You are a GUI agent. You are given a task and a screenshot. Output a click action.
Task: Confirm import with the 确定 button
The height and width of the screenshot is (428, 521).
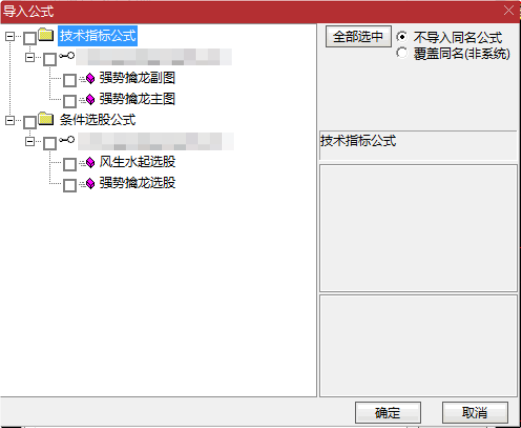388,413
